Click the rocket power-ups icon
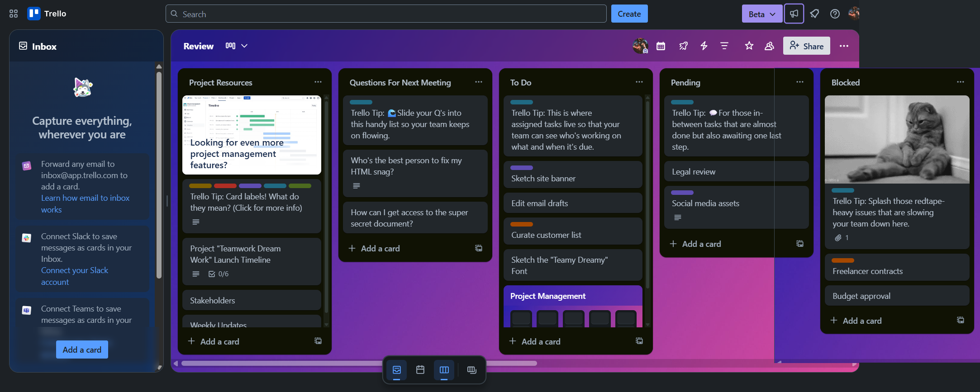 [683, 46]
